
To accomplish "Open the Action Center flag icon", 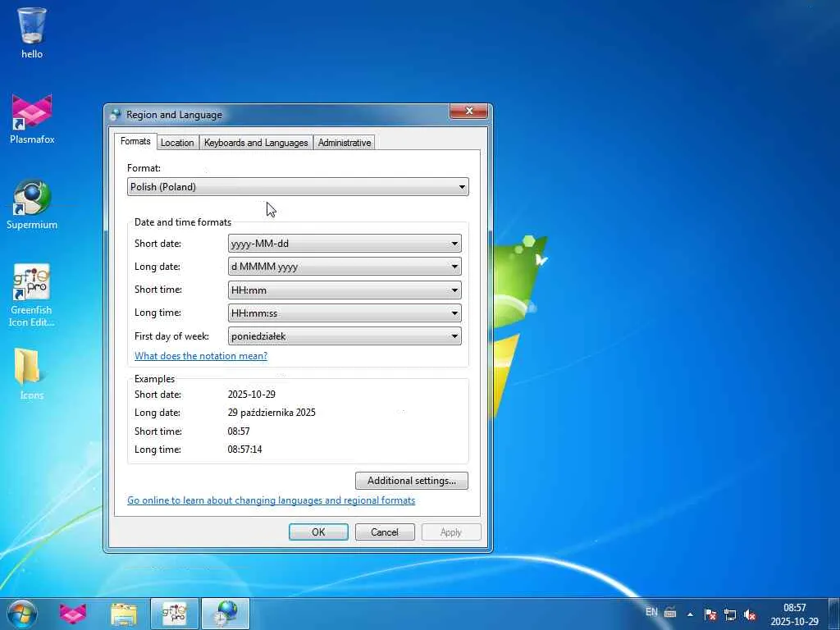I will point(710,614).
